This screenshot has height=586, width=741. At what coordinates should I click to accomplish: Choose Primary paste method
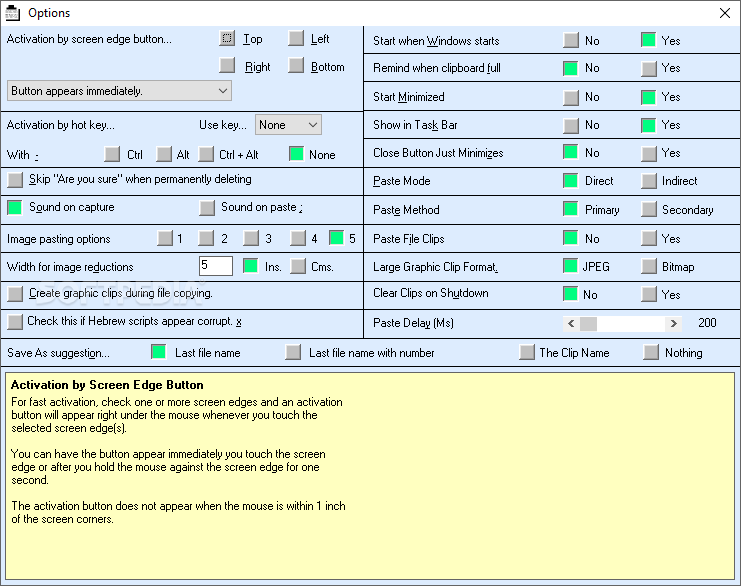point(571,209)
